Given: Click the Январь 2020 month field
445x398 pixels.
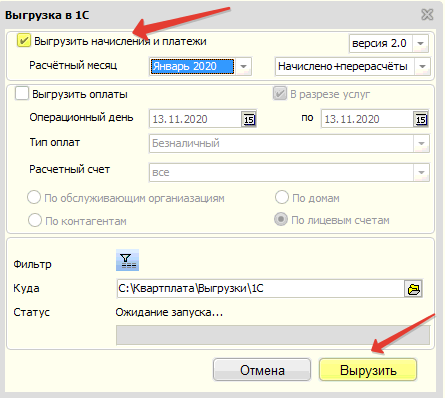Looking at the screenshot, I should click(192, 66).
